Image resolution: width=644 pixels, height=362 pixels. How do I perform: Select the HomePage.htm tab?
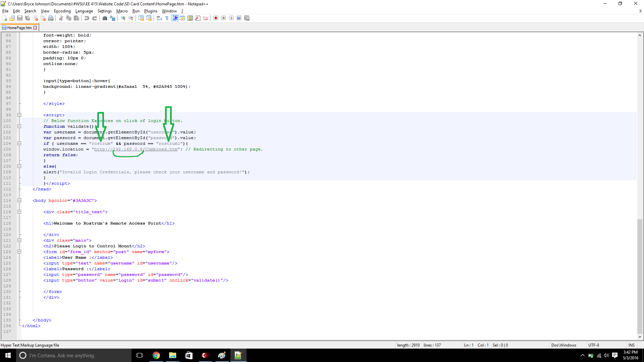click(x=19, y=28)
